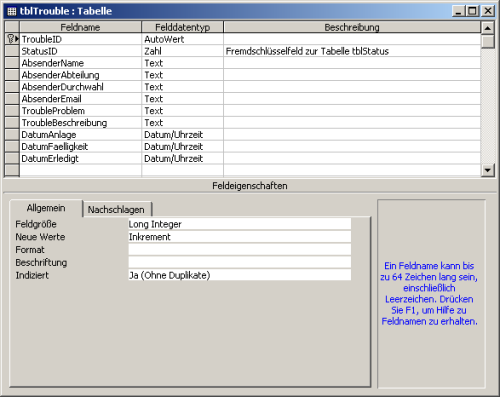Click Datum/Uhrzeit type of DatumErledigt
Screen dimensions: 500x397
tap(182, 159)
